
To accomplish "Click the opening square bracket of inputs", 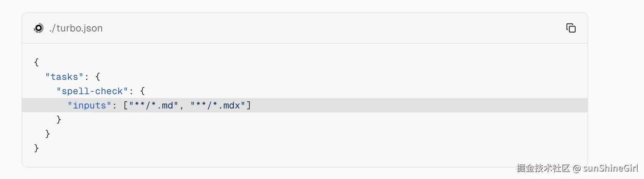I will pos(126,105).
